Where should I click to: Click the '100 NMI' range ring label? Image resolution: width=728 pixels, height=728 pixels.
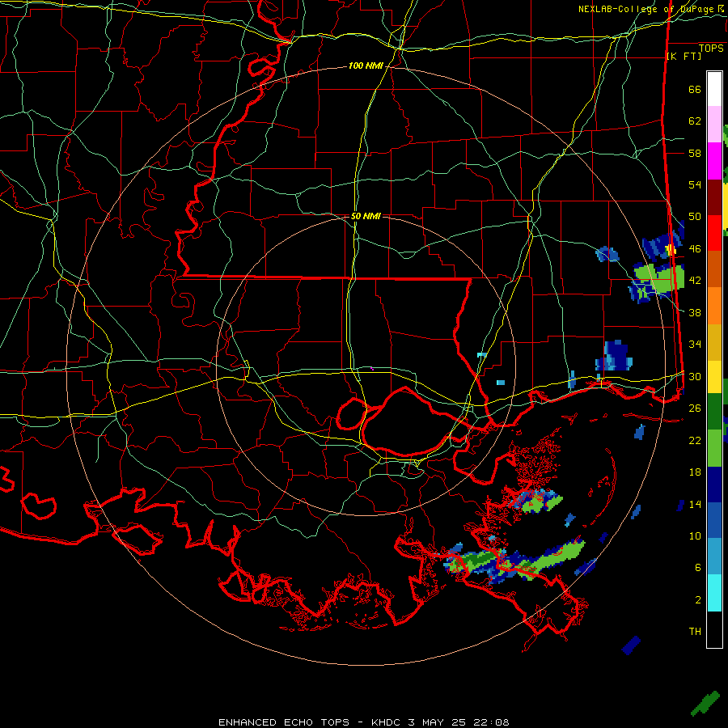pos(366,66)
